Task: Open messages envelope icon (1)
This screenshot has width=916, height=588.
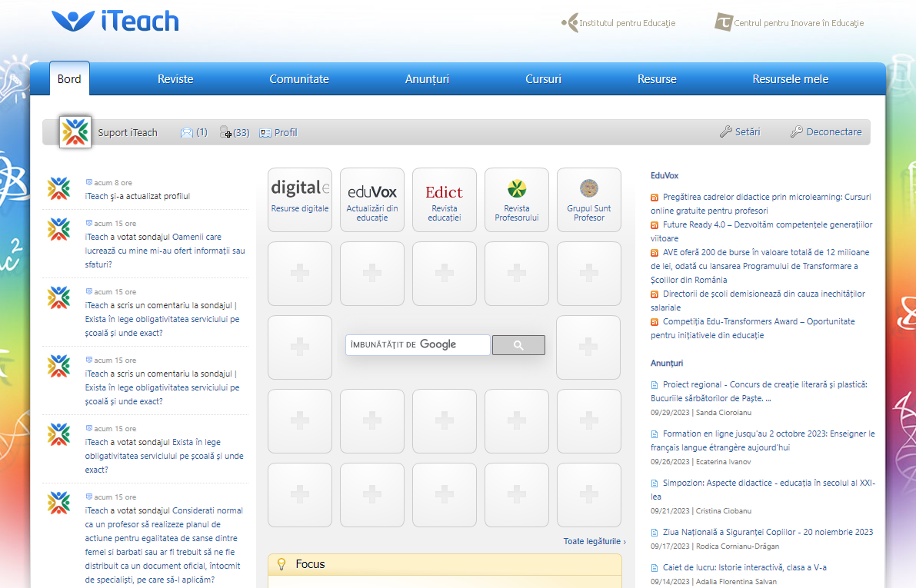Action: pos(186,132)
